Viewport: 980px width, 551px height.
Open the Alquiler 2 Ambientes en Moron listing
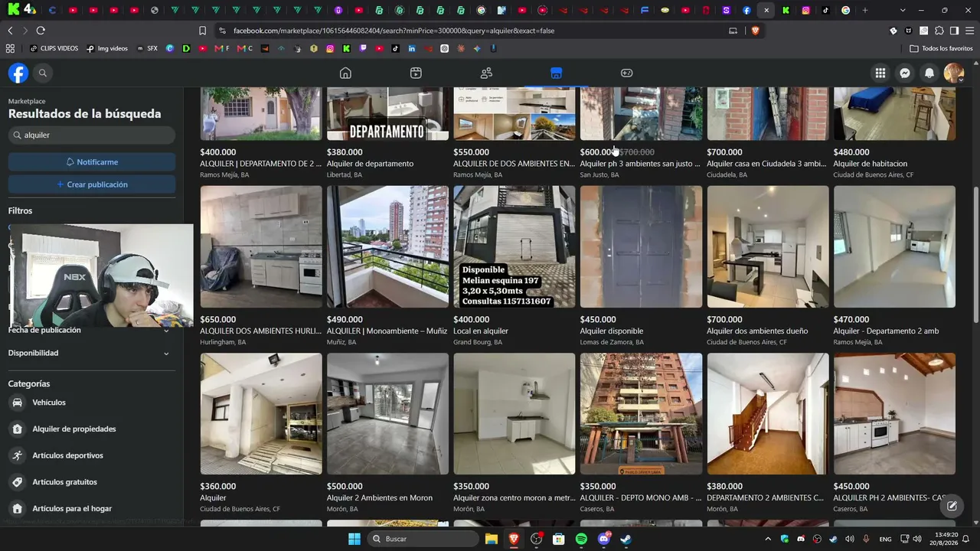pyautogui.click(x=380, y=498)
